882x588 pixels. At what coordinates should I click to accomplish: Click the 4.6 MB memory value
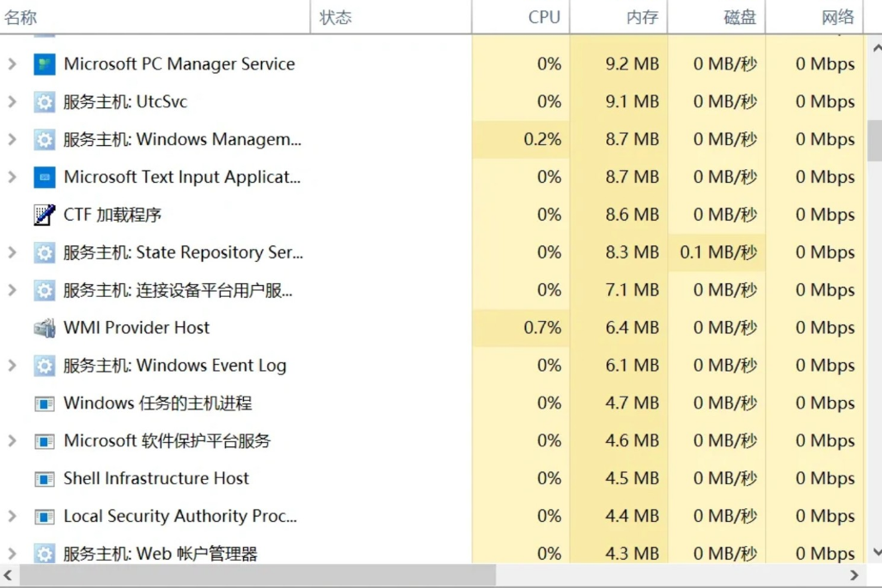[x=632, y=440]
